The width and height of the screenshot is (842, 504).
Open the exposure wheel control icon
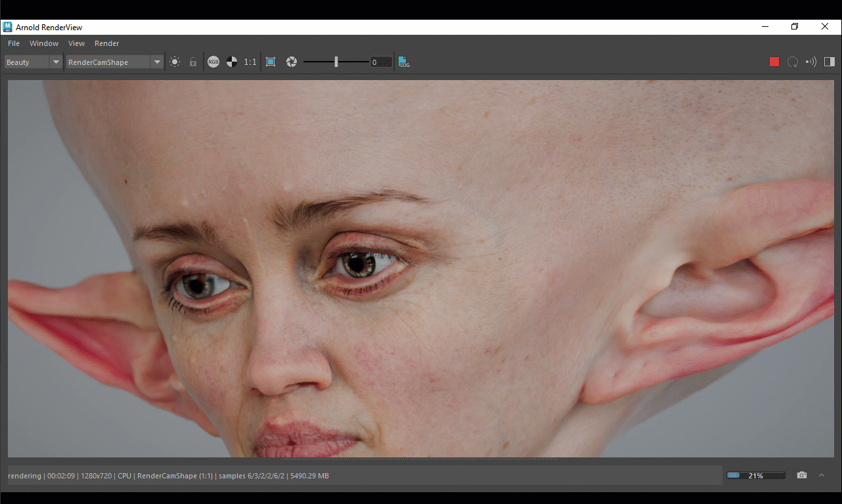click(291, 62)
